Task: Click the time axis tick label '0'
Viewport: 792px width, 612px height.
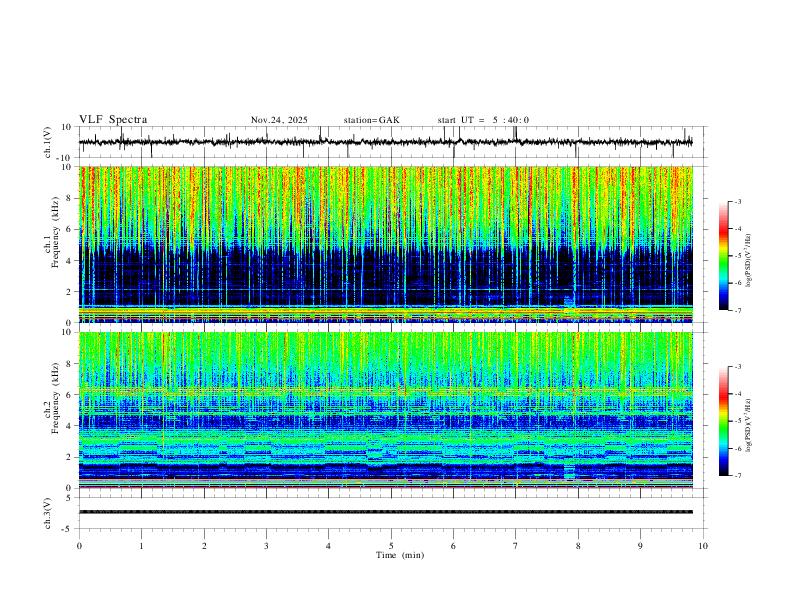Action: [x=79, y=546]
